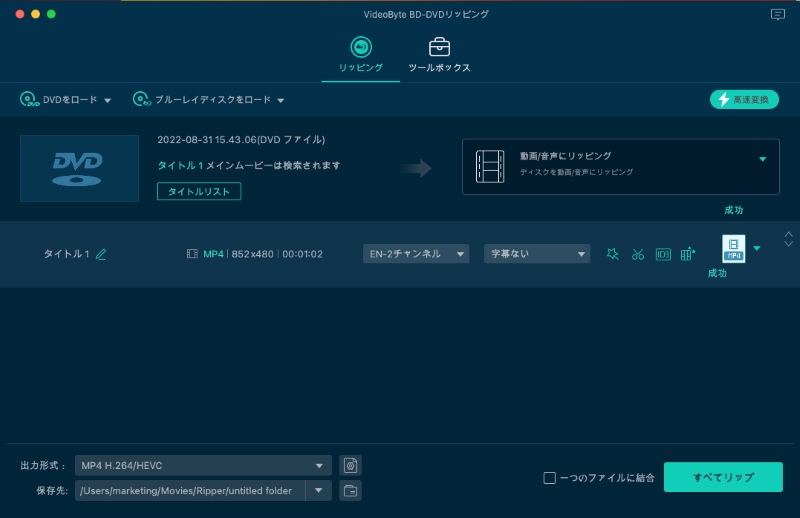
Task: Toggle the 高速変換 fast conversion button
Action: (744, 99)
